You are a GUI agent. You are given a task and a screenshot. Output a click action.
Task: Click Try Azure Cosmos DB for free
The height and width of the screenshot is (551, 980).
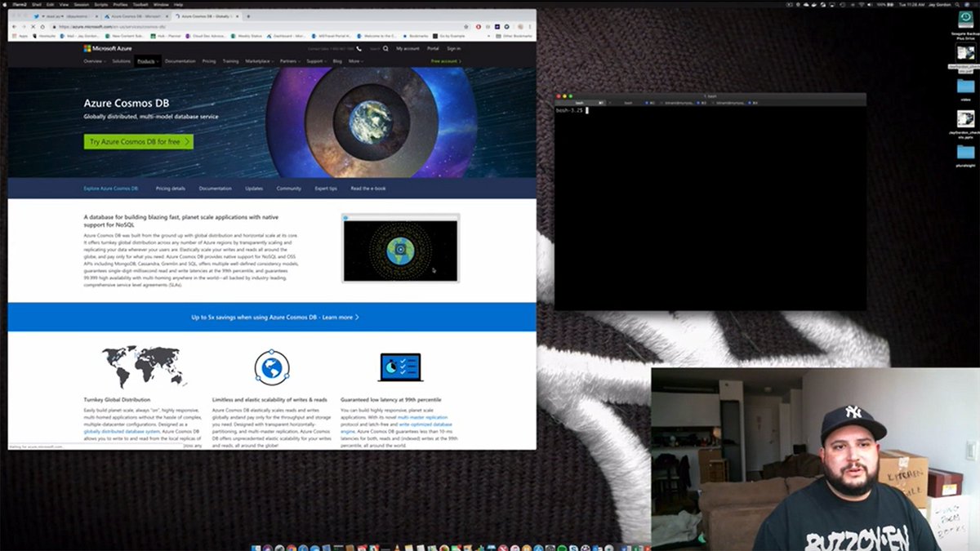tap(136, 141)
